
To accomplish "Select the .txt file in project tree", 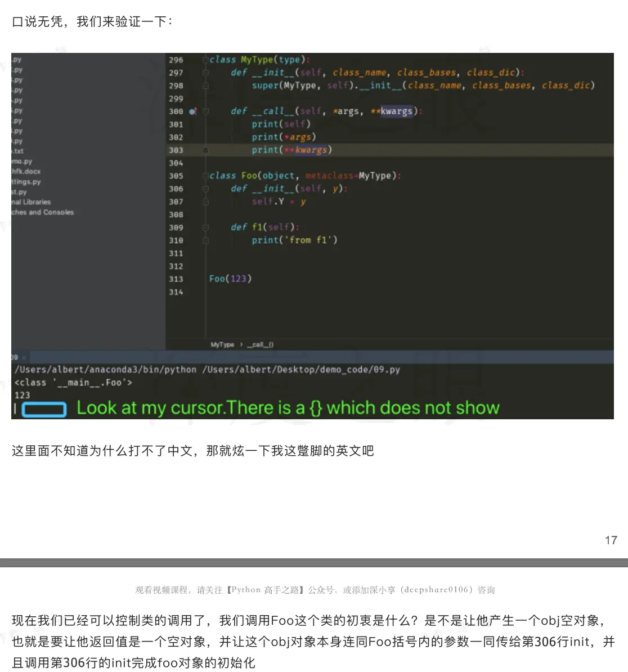I will (17, 151).
